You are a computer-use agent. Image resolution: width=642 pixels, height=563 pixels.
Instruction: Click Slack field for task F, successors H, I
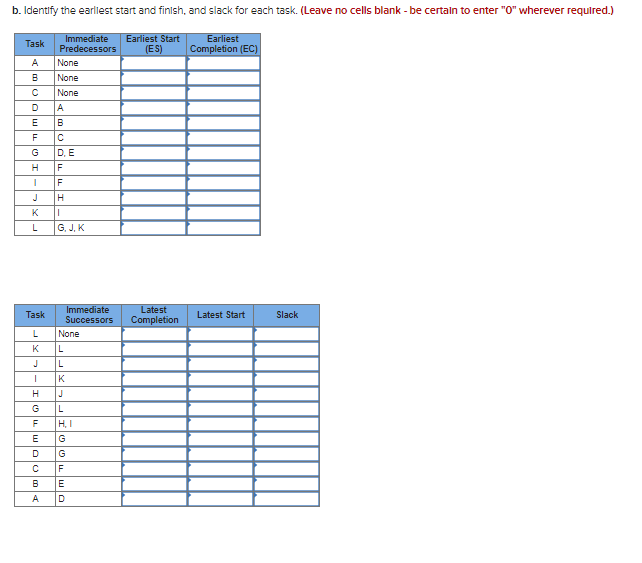(x=287, y=424)
